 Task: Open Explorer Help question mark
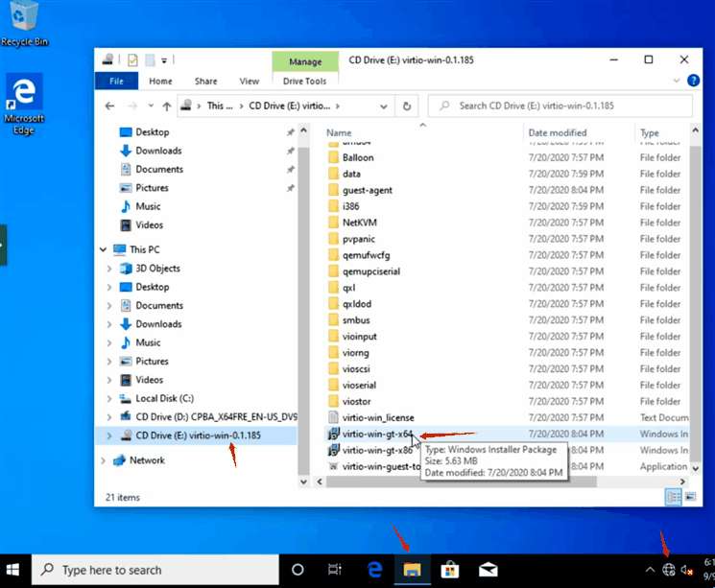pos(693,81)
